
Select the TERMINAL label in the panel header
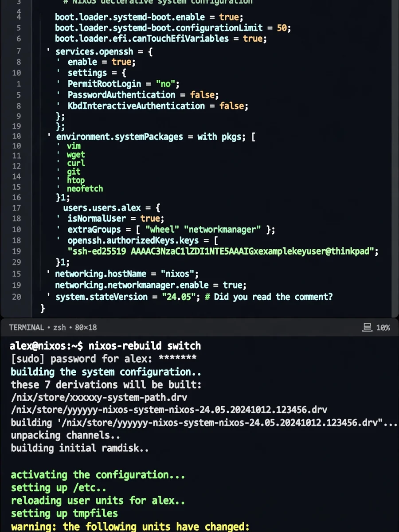coord(26,328)
